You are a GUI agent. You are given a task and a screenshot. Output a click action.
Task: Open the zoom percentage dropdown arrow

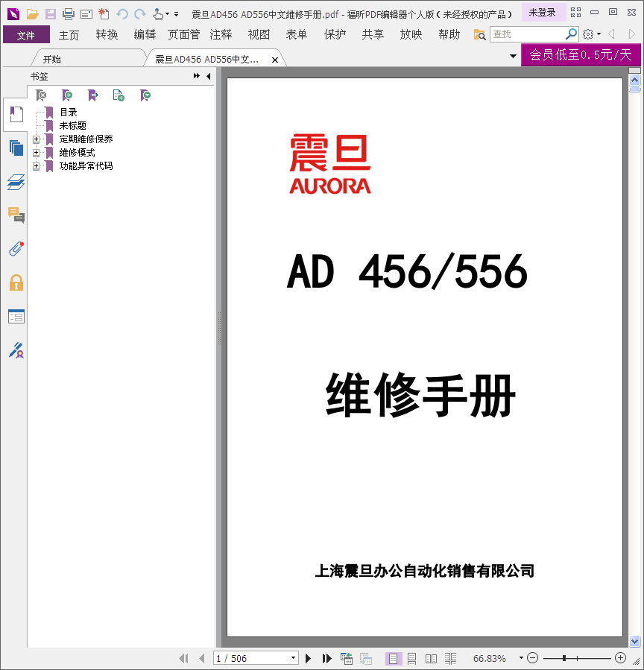(521, 658)
